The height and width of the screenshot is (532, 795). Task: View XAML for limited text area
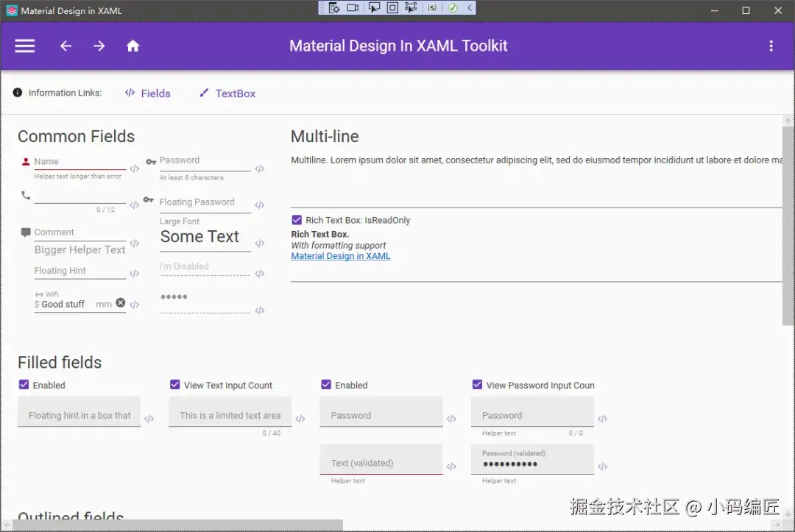click(x=300, y=419)
